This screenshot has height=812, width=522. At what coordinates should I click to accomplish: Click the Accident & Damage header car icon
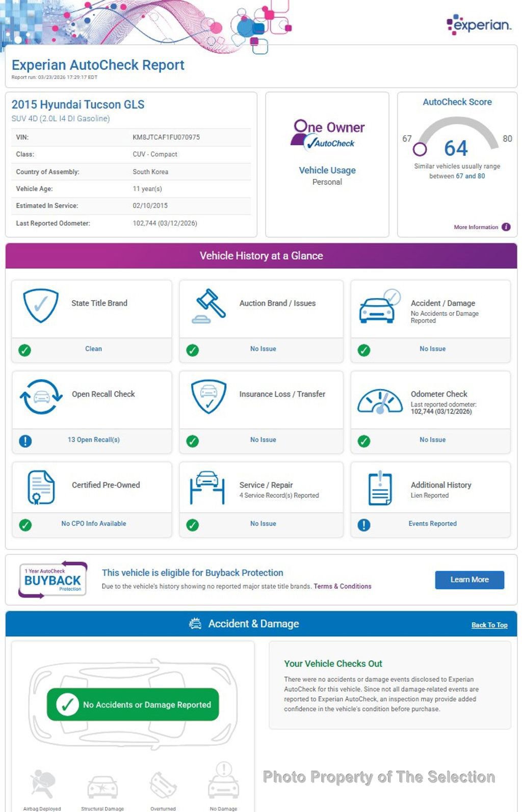[195, 624]
